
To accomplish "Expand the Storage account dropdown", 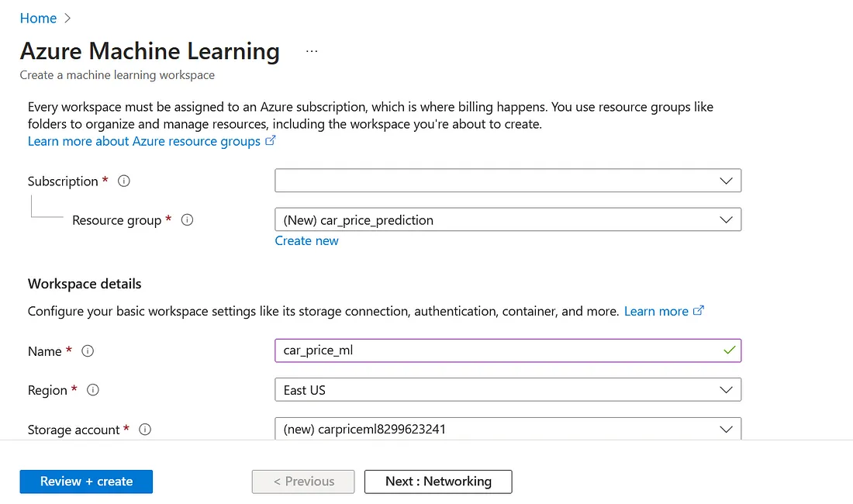I will [x=508, y=429].
